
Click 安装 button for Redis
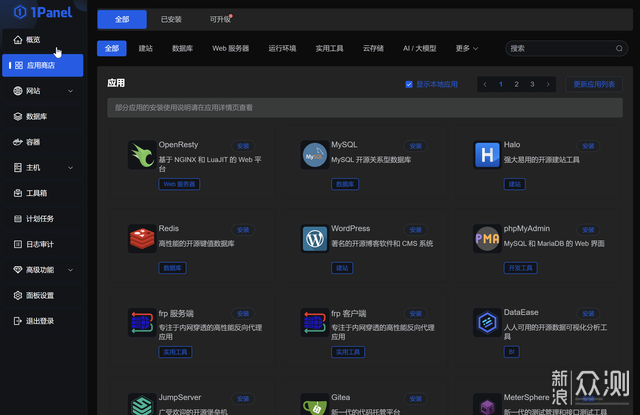coord(242,229)
